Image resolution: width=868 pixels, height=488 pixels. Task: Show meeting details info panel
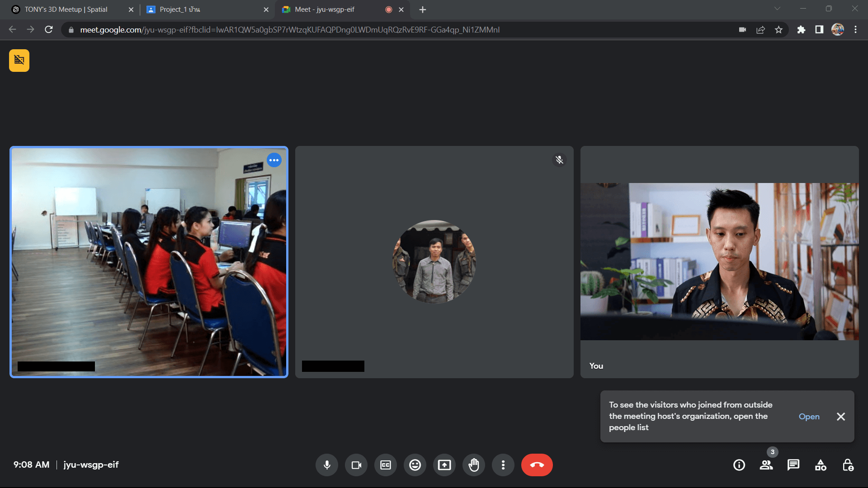[x=739, y=465]
